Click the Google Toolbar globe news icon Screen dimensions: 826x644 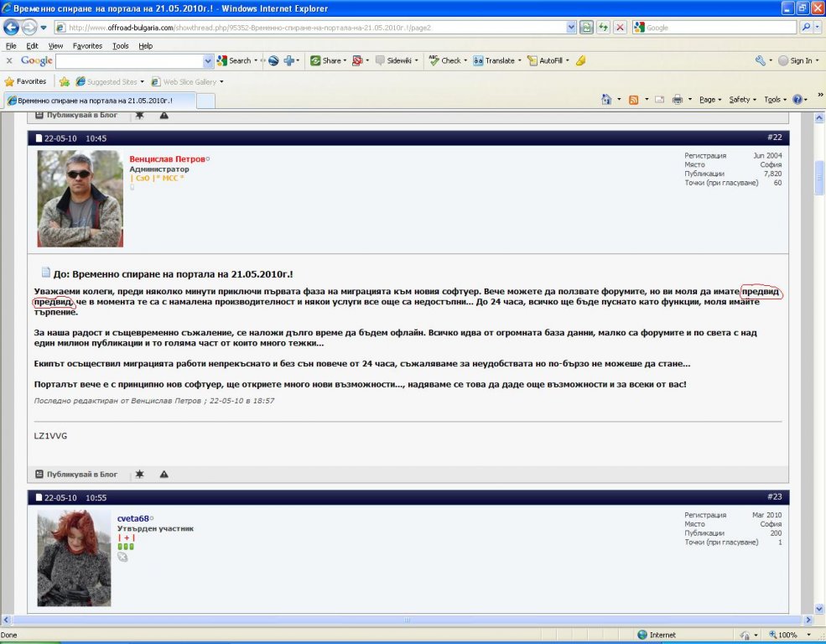[x=273, y=60]
